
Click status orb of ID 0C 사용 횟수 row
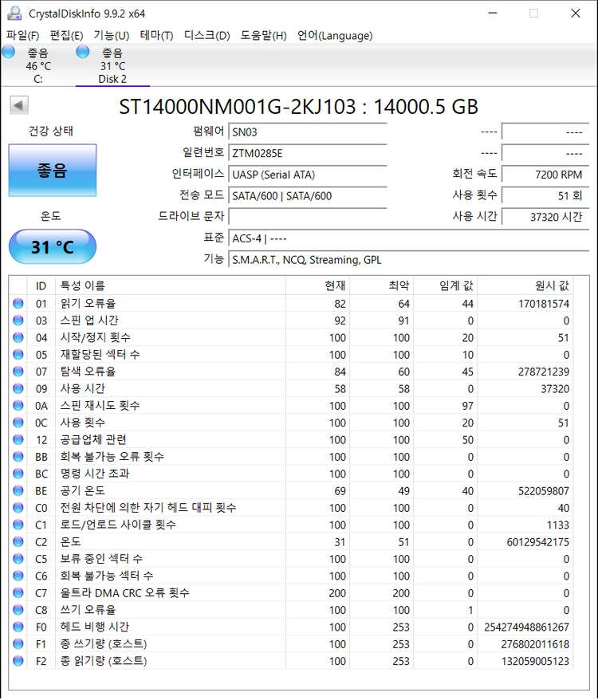click(x=18, y=423)
